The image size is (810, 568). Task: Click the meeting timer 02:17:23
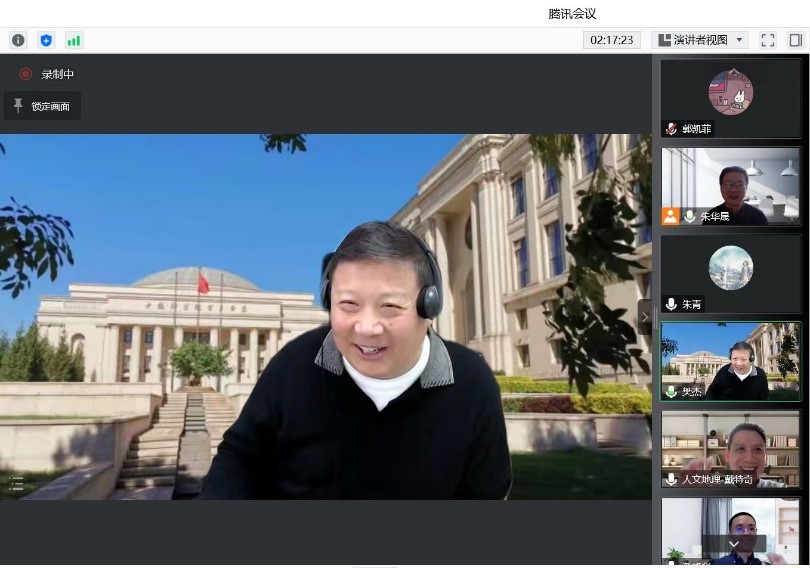(611, 40)
